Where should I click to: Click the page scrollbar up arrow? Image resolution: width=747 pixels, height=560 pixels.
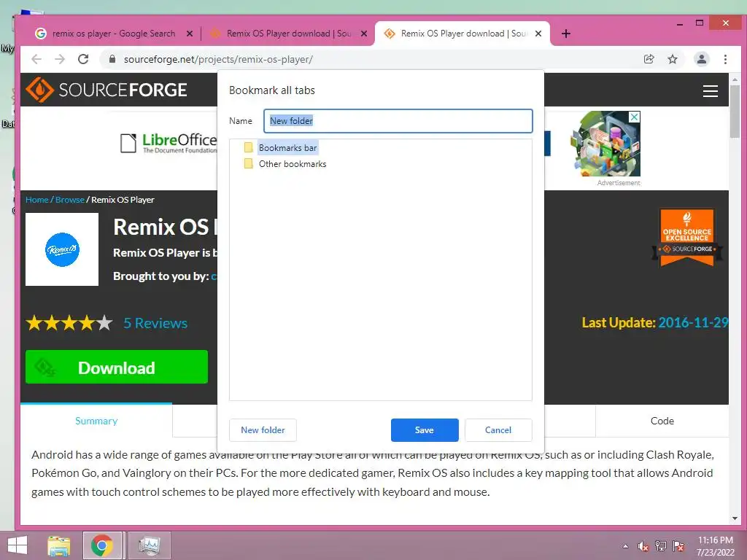click(x=735, y=79)
